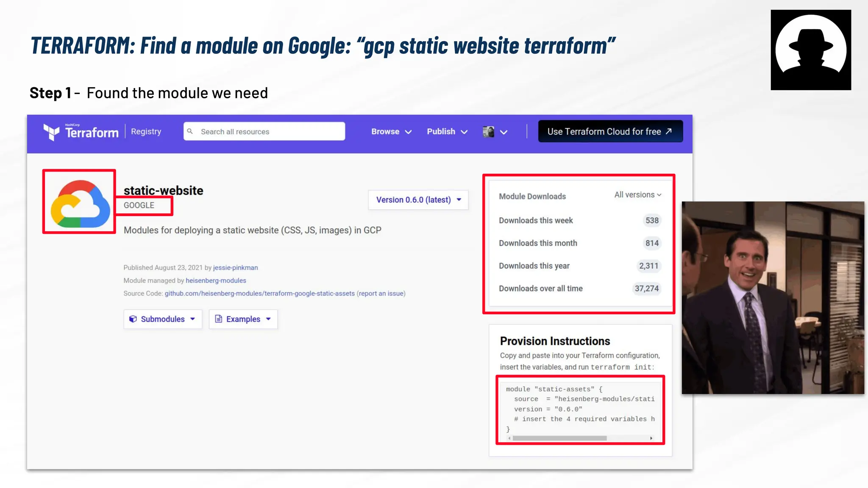Screen dimensions: 868x488
Task: Click the 538 downloads this week value
Action: click(652, 220)
